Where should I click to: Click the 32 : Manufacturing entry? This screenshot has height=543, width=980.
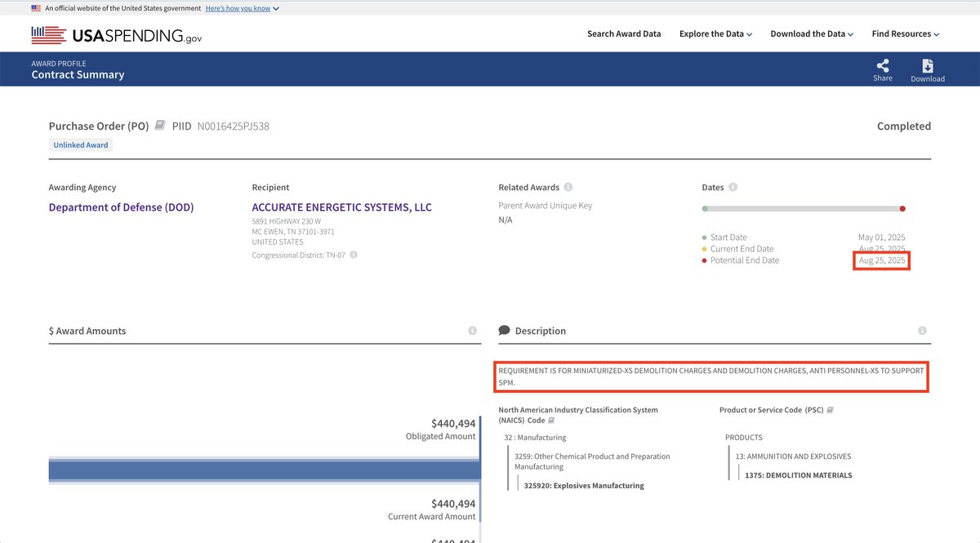pos(535,438)
